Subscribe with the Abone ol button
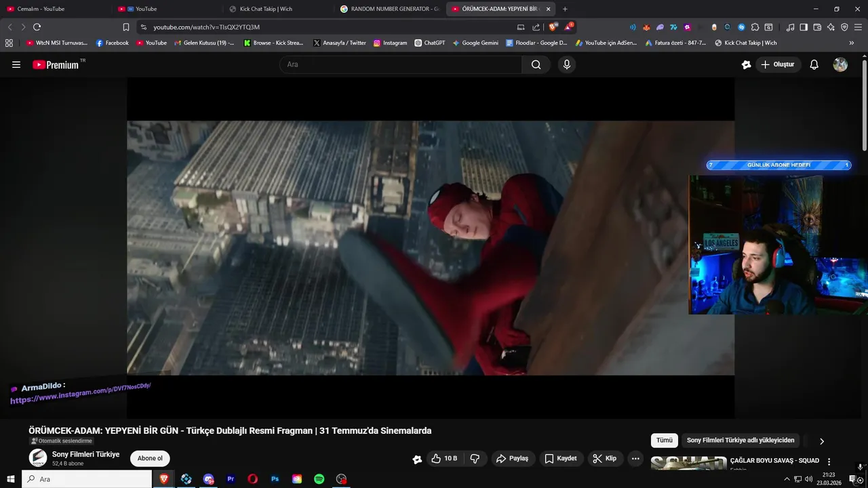The width and height of the screenshot is (868, 488). [150, 459]
